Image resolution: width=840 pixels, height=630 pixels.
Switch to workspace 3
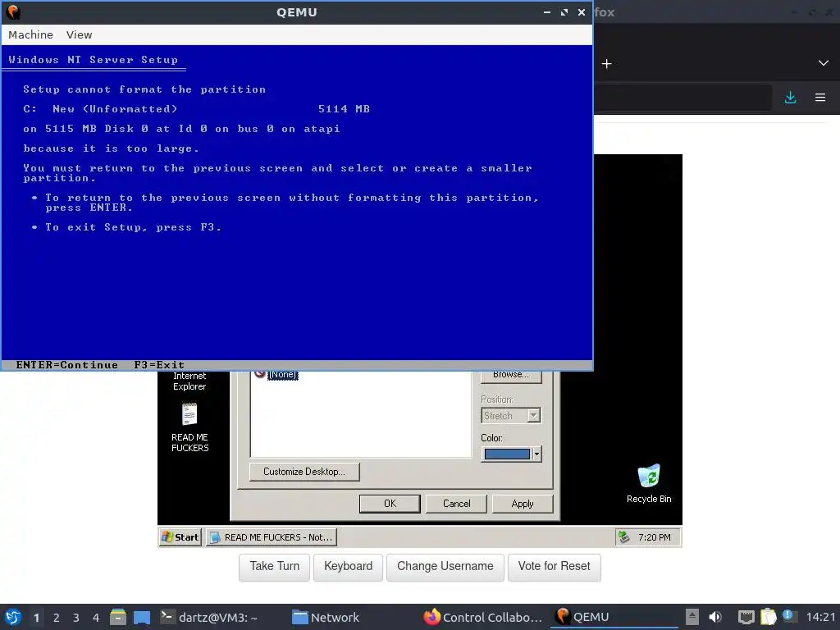[76, 618]
